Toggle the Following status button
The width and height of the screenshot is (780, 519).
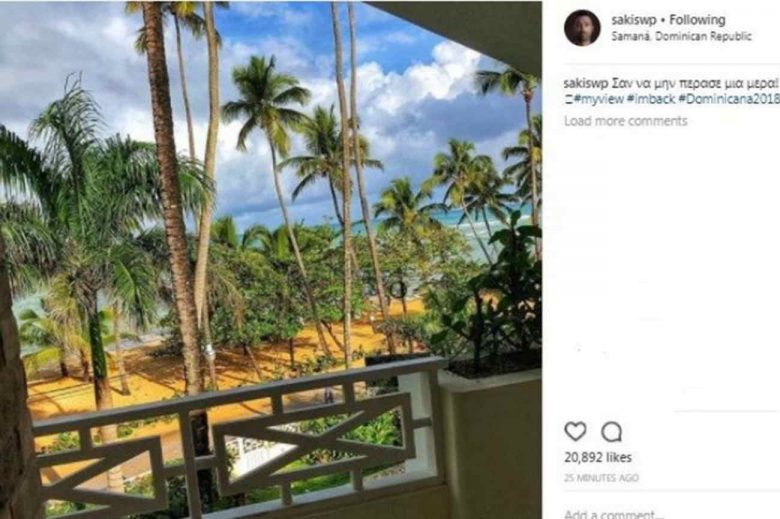(698, 20)
